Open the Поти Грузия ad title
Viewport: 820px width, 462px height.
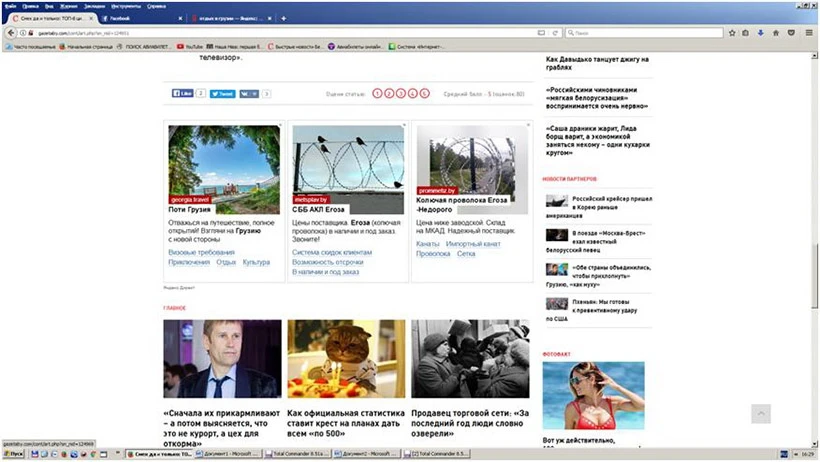(x=189, y=209)
